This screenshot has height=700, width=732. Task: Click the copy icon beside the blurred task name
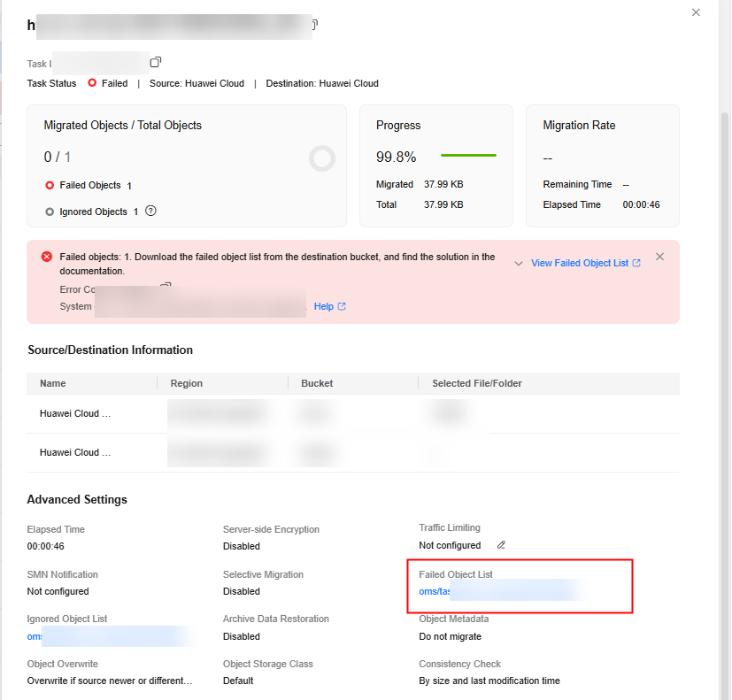coord(315,24)
